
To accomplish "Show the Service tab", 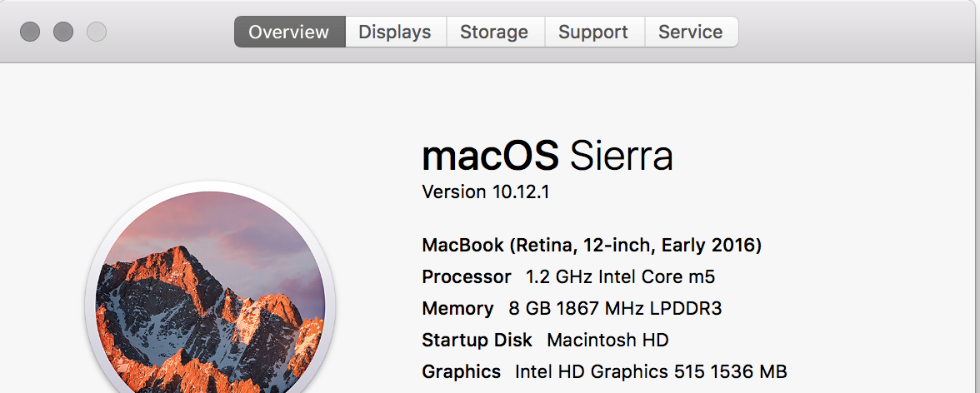I will [691, 32].
